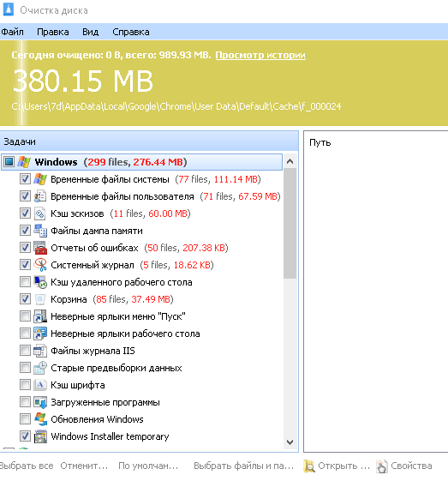The width and height of the screenshot is (448, 481).
Task: Click the Файлы журнала IIS icon
Action: click(40, 351)
